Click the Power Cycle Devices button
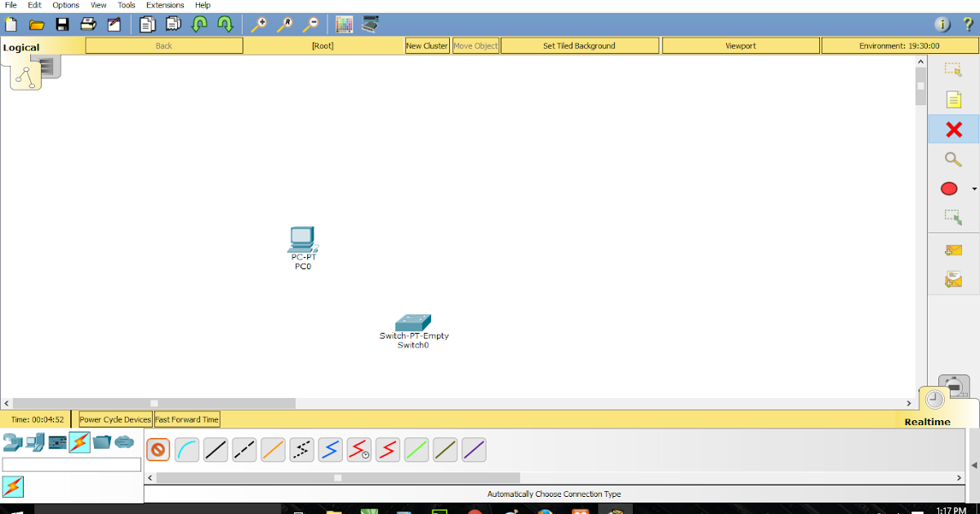Screen dimensions: 980x514 114,419
